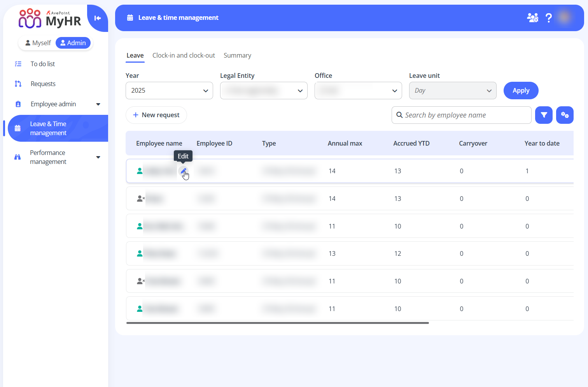Open the user management people icon in header
The height and width of the screenshot is (387, 588).
click(532, 18)
